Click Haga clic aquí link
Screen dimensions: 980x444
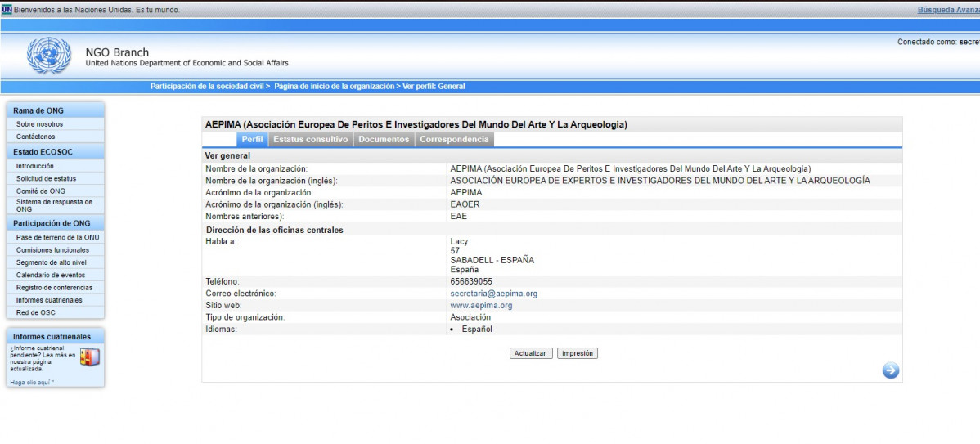point(32,382)
